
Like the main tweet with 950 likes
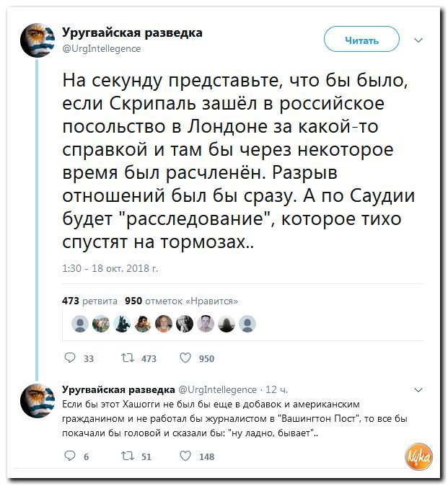[185, 358]
